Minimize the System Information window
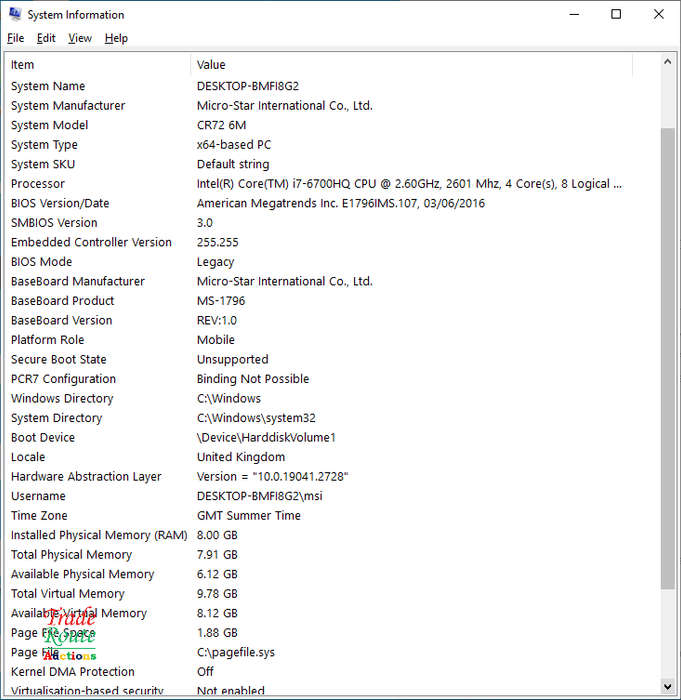The height and width of the screenshot is (700, 681). click(x=574, y=14)
